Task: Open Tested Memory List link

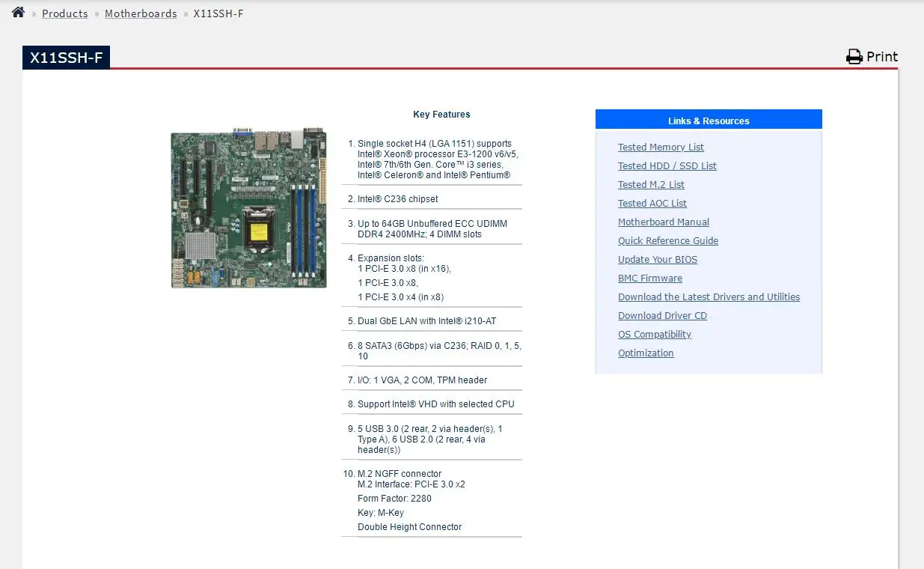Action: click(661, 147)
